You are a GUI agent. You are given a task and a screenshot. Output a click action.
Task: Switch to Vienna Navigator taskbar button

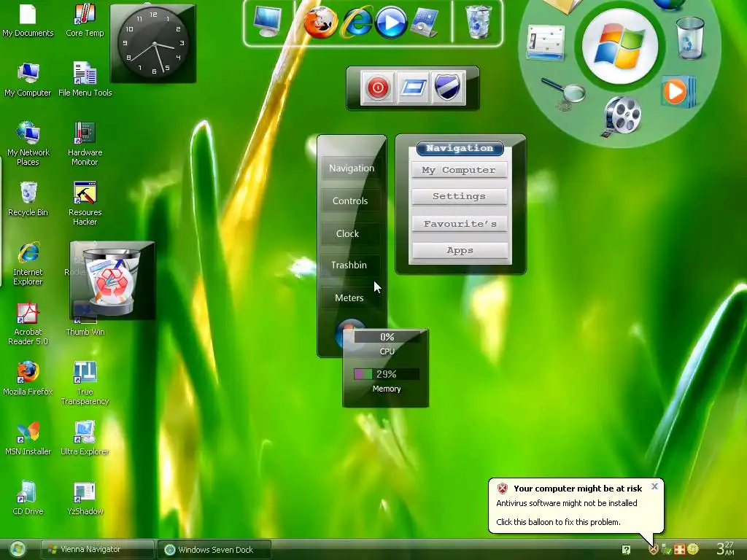point(98,550)
